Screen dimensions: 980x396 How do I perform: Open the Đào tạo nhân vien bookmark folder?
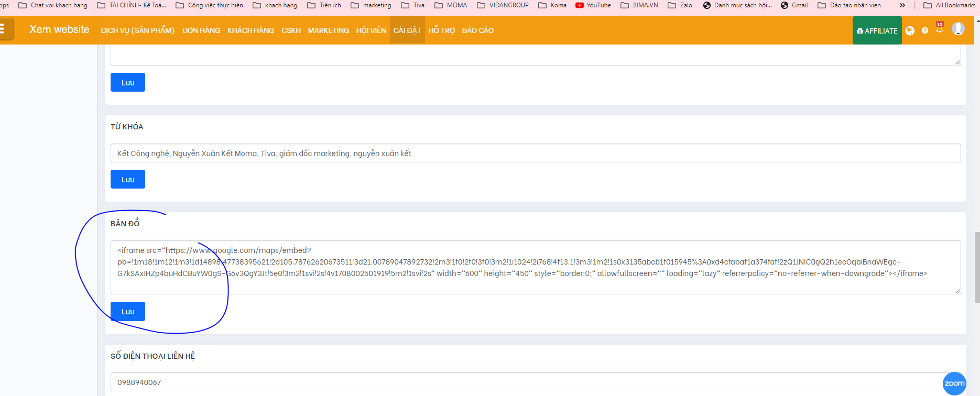pyautogui.click(x=849, y=5)
